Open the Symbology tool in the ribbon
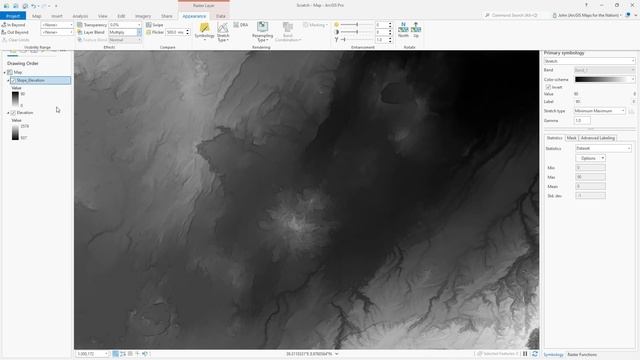The height and width of the screenshot is (360, 640). 204,31
